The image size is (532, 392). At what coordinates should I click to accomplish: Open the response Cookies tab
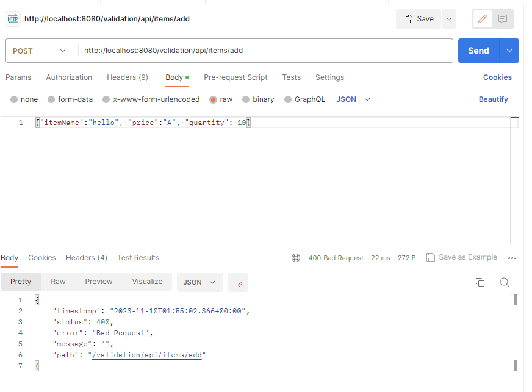tap(41, 258)
